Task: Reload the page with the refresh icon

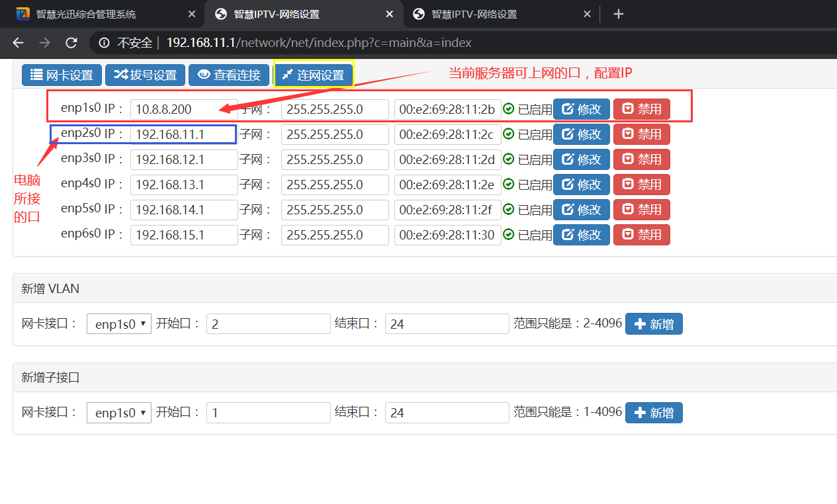Action: click(71, 43)
